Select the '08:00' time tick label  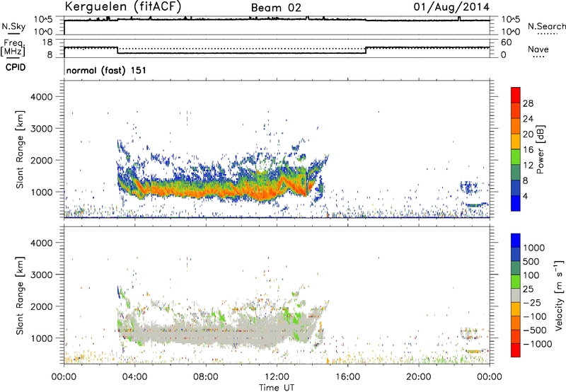coord(206,377)
